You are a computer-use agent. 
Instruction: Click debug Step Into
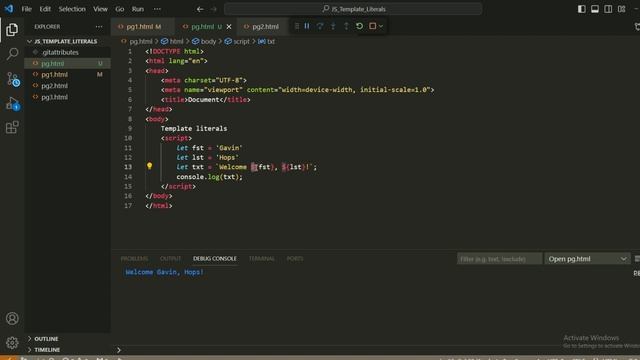pos(333,26)
